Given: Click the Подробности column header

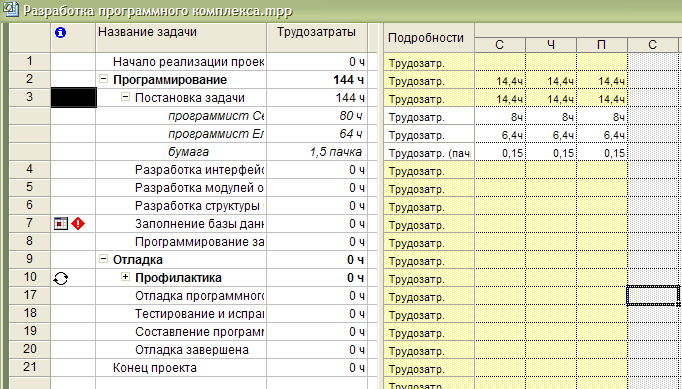Looking at the screenshot, I should (429, 38).
